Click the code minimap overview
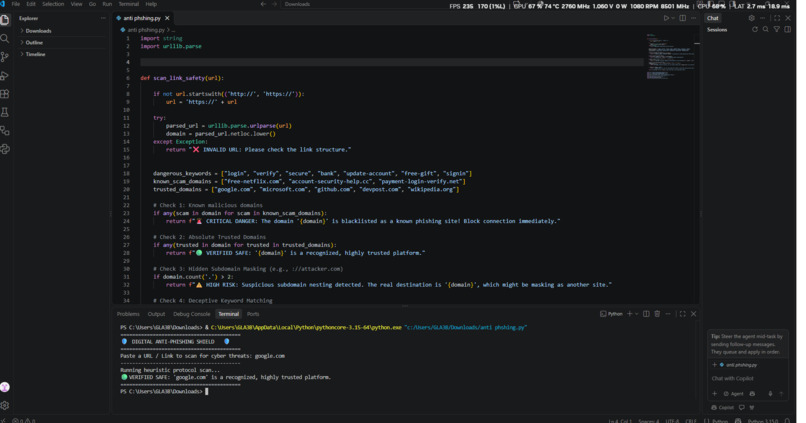The height and width of the screenshot is (423, 806). 670,57
